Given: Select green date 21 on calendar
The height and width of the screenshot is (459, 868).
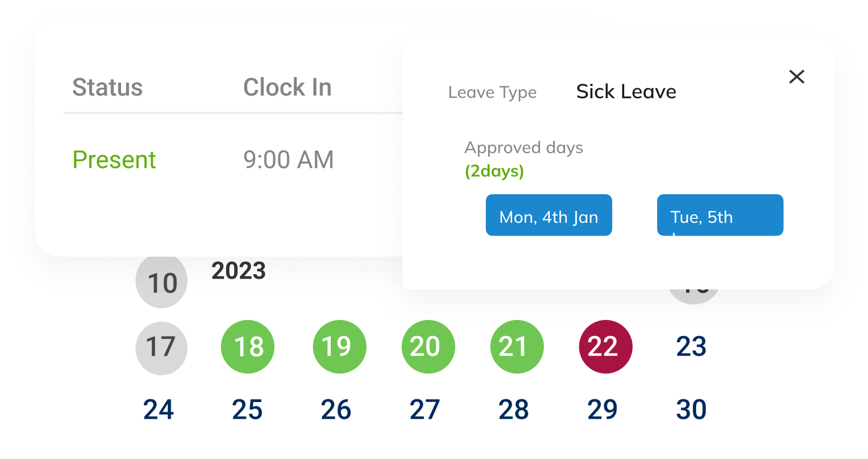Looking at the screenshot, I should pyautogui.click(x=517, y=347).
